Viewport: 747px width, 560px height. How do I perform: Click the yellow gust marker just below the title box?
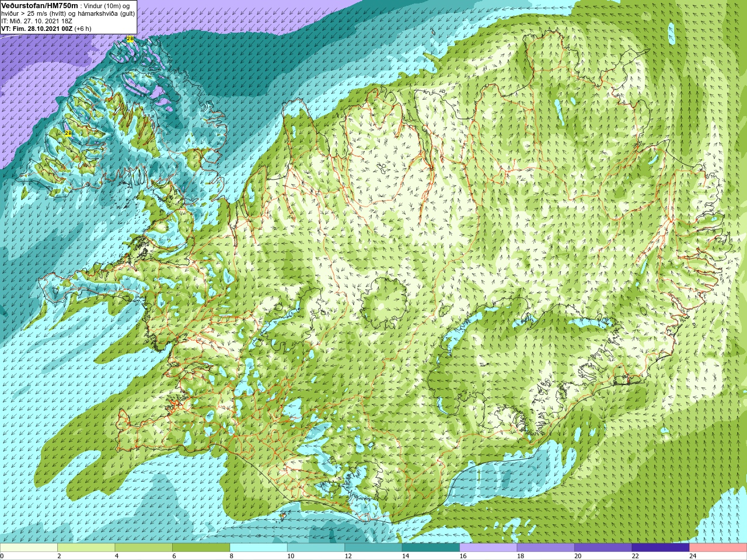pyautogui.click(x=130, y=39)
